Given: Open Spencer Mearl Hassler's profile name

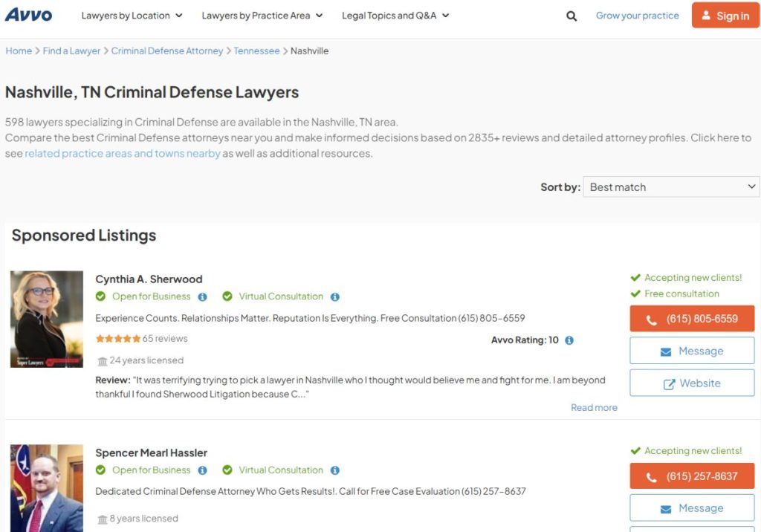Looking at the screenshot, I should (x=152, y=453).
